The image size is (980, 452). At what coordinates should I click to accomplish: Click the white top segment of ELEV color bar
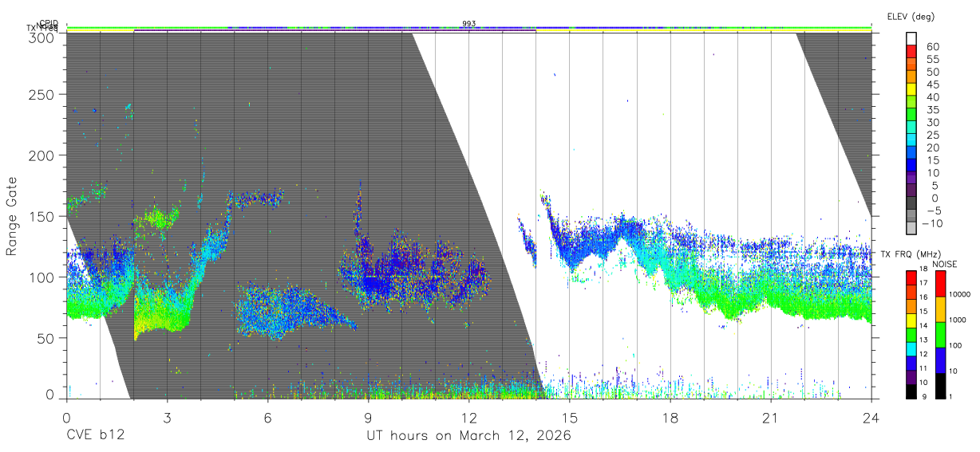(911, 38)
